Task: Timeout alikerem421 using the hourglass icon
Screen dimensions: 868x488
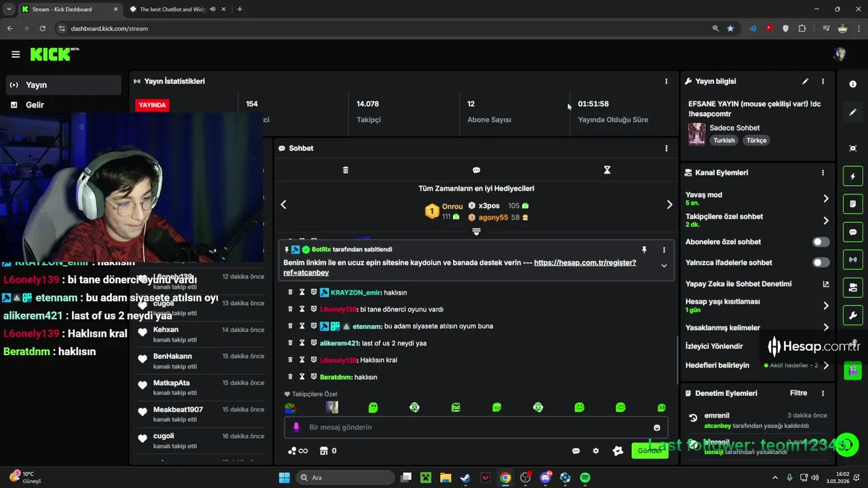Action: pyautogui.click(x=302, y=343)
